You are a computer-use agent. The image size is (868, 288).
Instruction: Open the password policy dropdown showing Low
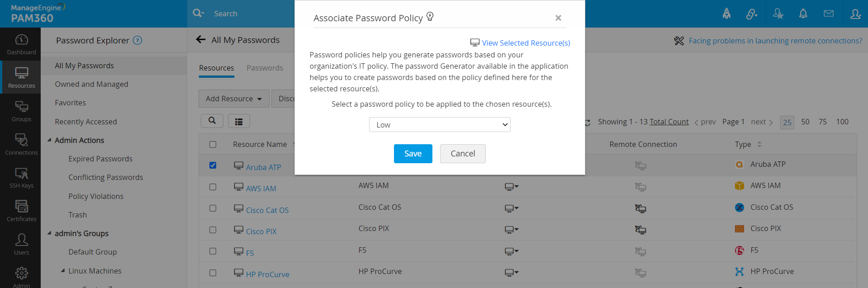439,125
